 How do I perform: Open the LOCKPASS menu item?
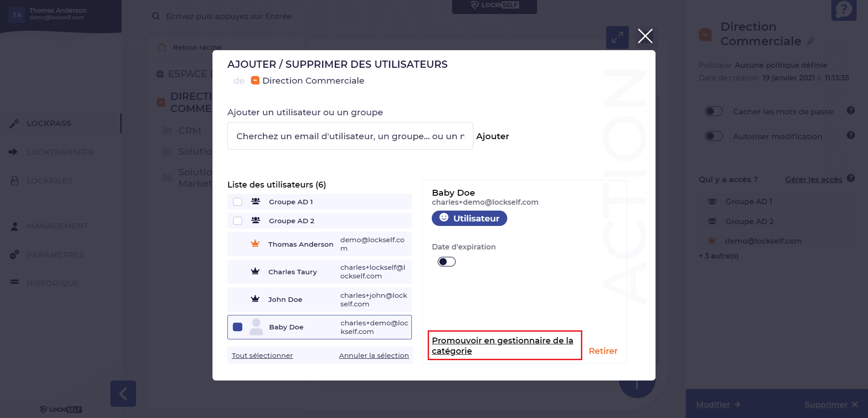[x=49, y=123]
